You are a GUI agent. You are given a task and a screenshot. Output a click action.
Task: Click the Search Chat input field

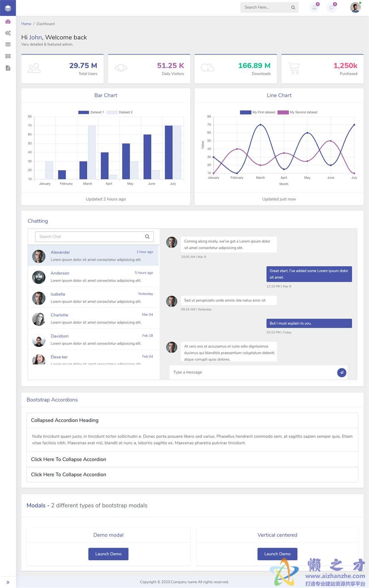pyautogui.click(x=89, y=237)
